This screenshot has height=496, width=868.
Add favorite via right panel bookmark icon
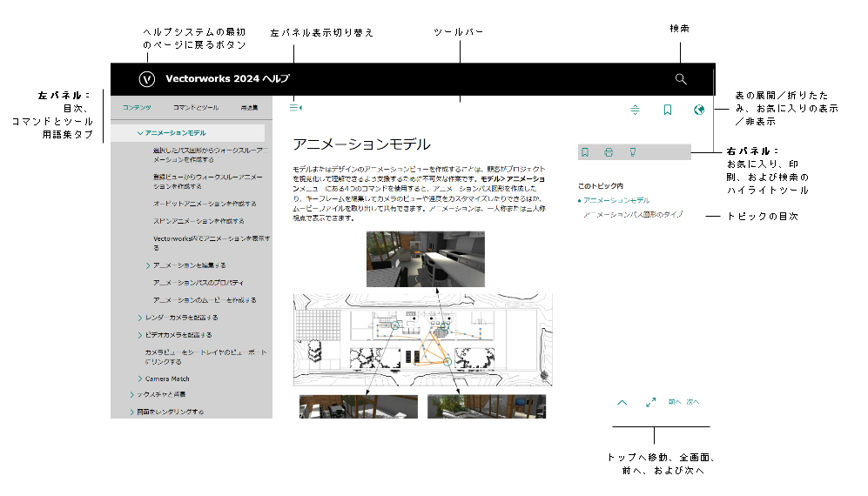(585, 152)
